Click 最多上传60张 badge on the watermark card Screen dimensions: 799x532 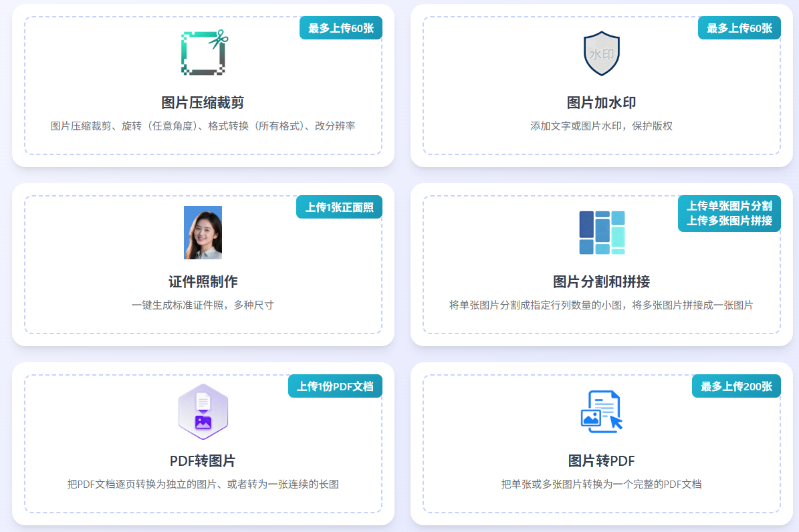(x=739, y=28)
